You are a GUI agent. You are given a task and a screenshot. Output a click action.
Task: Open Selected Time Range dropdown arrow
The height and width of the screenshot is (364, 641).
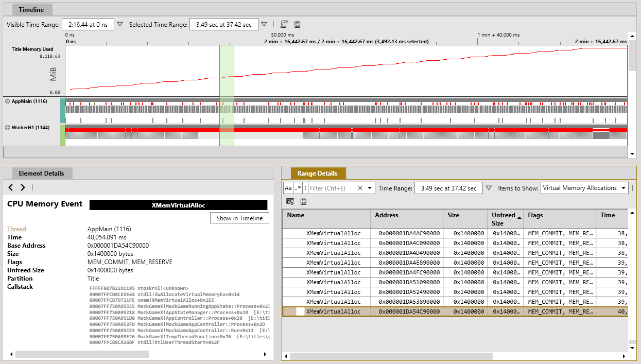(264, 24)
